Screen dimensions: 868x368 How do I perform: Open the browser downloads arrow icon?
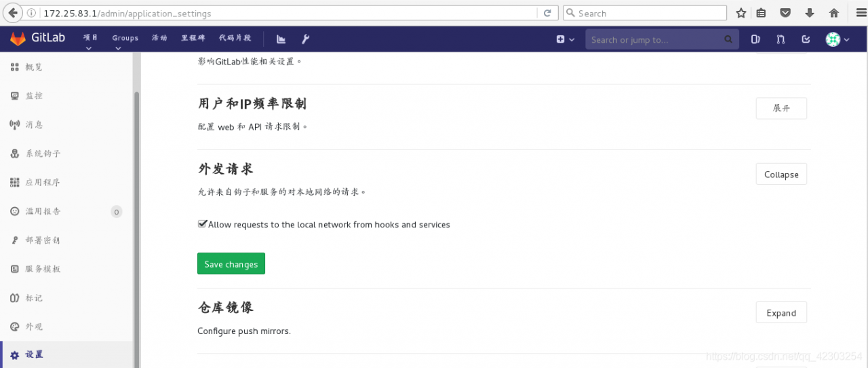tap(810, 13)
